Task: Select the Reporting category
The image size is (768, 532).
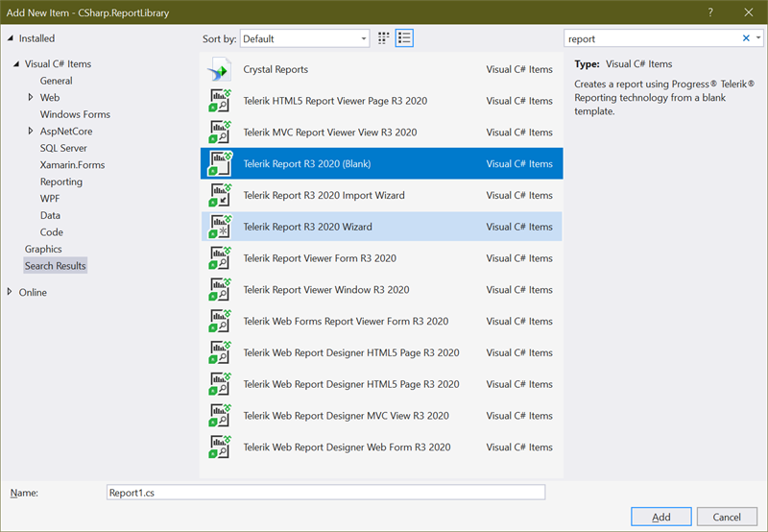Action: pyautogui.click(x=61, y=181)
